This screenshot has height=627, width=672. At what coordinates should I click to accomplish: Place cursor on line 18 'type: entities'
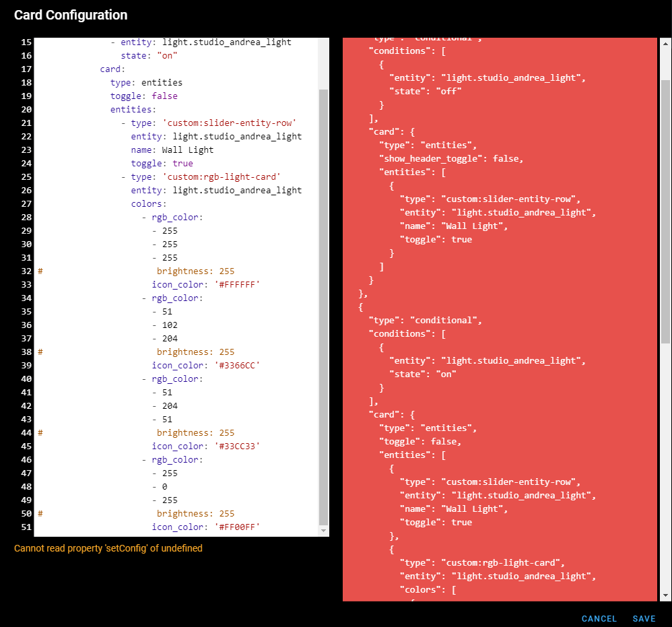pyautogui.click(x=146, y=82)
